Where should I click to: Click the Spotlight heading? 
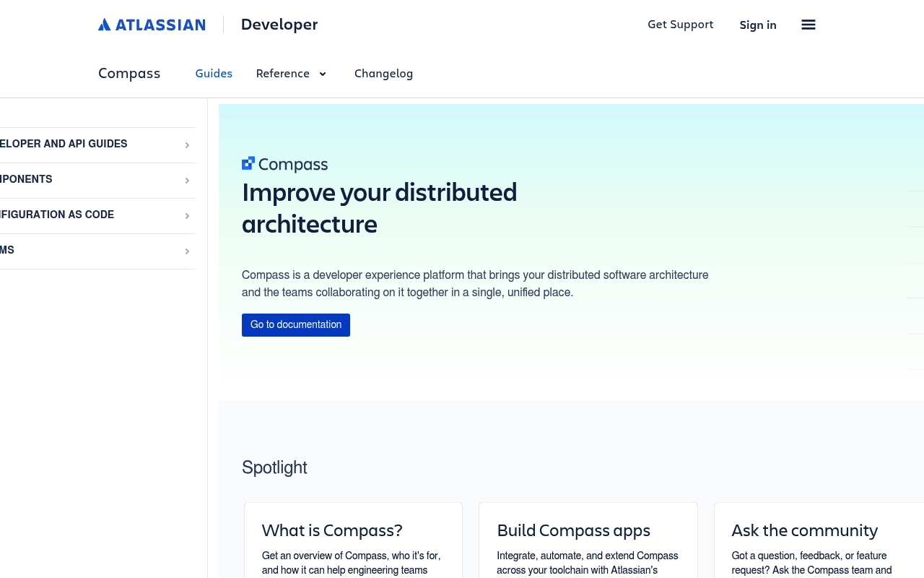tap(274, 467)
